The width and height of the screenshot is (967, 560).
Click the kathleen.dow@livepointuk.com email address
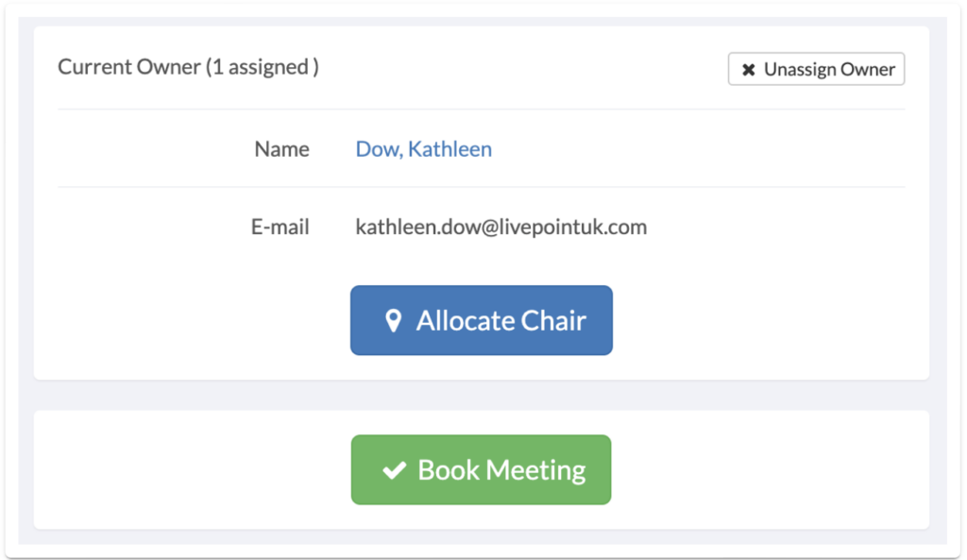500,227
